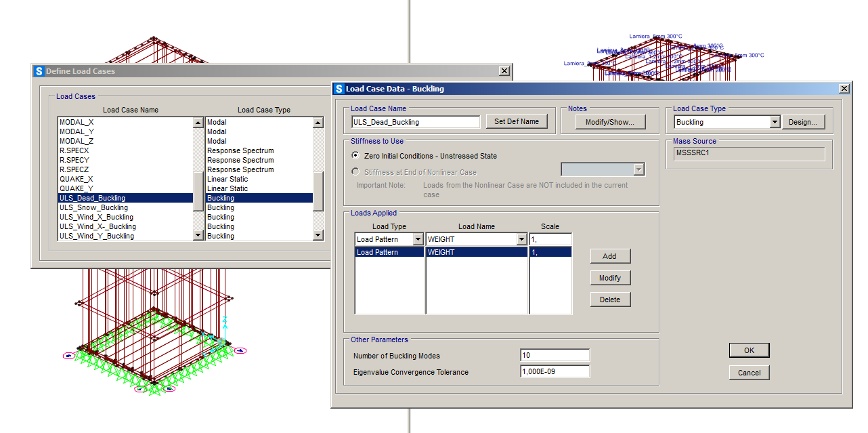
Task: Close the Define Load Cases dialog
Action: point(504,71)
